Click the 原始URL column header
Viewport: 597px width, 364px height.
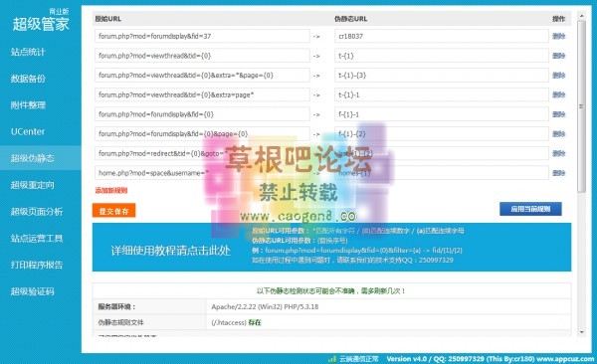pyautogui.click(x=108, y=19)
